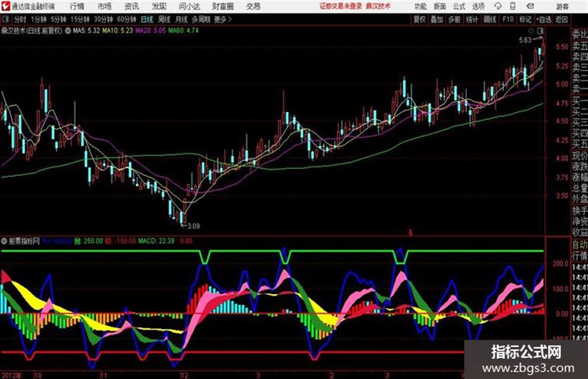Image resolution: width=588 pixels, height=379 pixels.
Task: Open the 功能 menu
Action: point(421,6)
